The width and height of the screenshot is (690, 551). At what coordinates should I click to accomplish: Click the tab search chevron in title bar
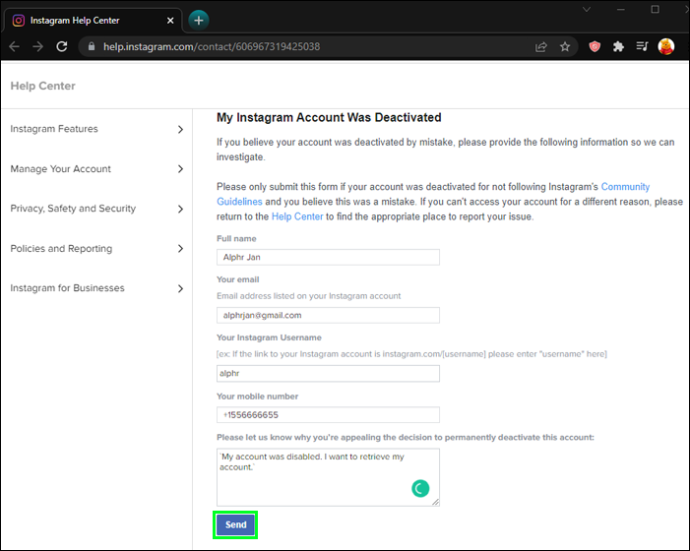(x=587, y=9)
